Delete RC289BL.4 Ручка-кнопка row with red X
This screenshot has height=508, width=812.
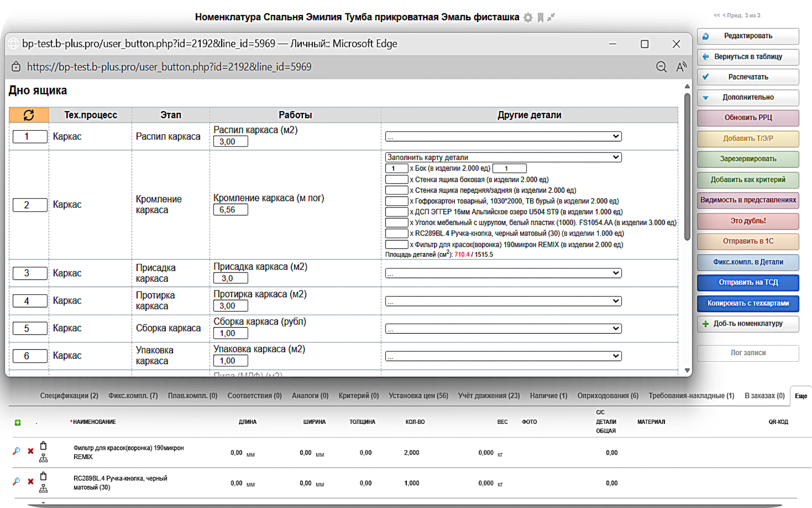(30, 481)
